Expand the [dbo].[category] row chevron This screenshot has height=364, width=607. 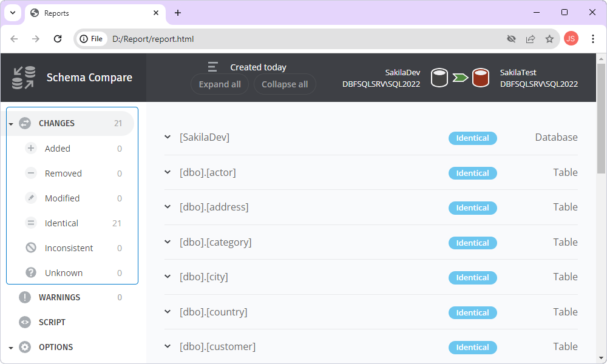tap(168, 242)
